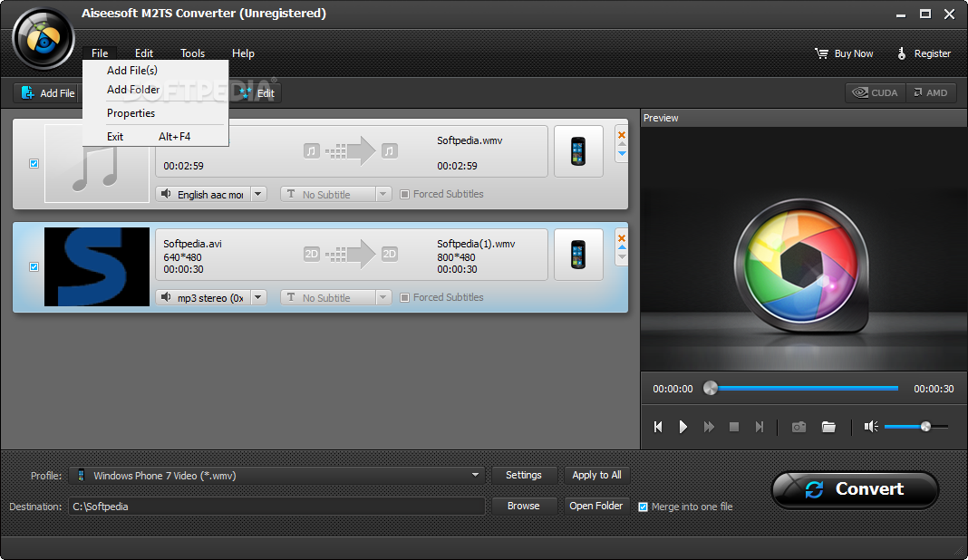Click the Browse button

(x=524, y=506)
